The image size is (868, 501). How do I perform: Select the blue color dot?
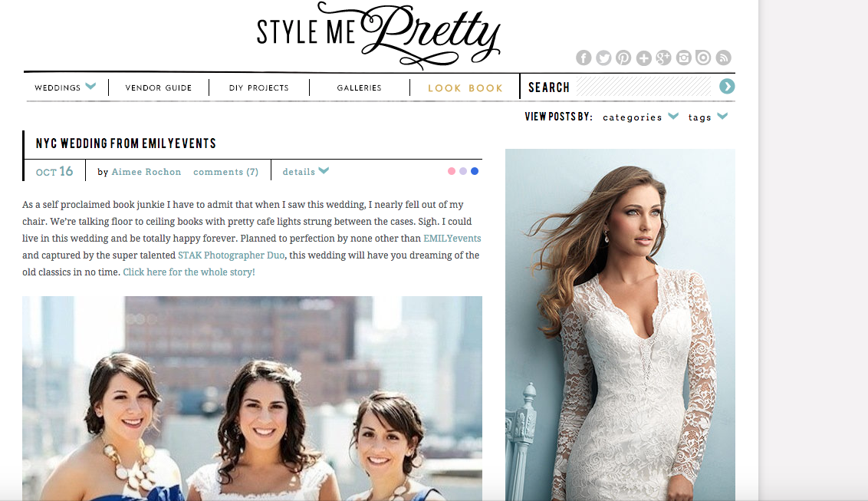tap(475, 171)
